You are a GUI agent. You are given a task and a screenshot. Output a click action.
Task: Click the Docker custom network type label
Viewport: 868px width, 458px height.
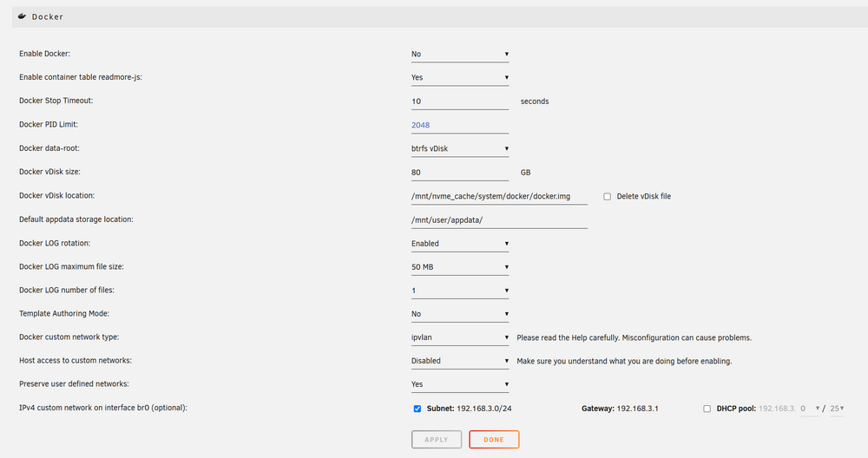pyautogui.click(x=69, y=337)
